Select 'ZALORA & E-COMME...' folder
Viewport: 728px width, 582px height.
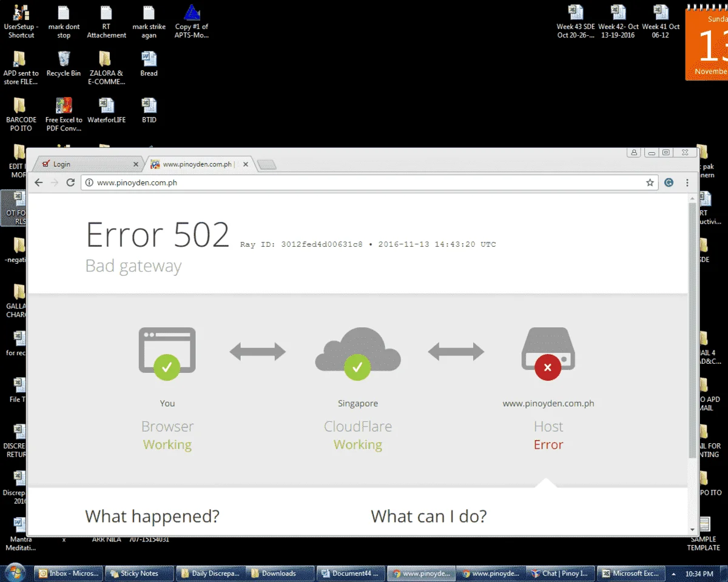(x=106, y=68)
